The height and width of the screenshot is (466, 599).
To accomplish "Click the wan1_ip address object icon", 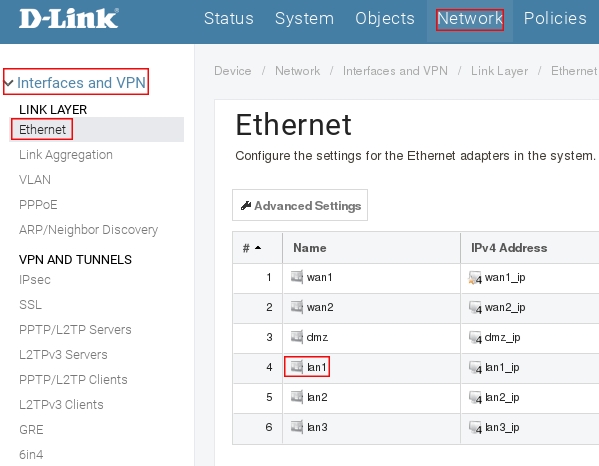I will (475, 277).
